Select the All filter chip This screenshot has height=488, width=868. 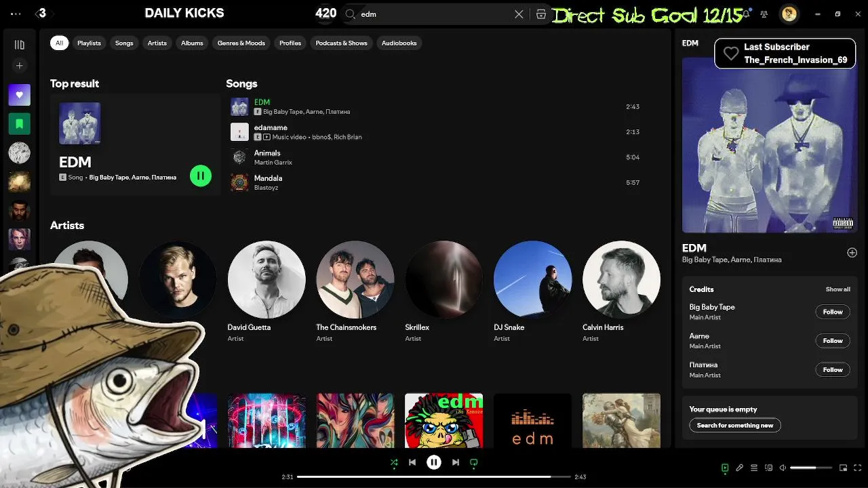click(59, 43)
